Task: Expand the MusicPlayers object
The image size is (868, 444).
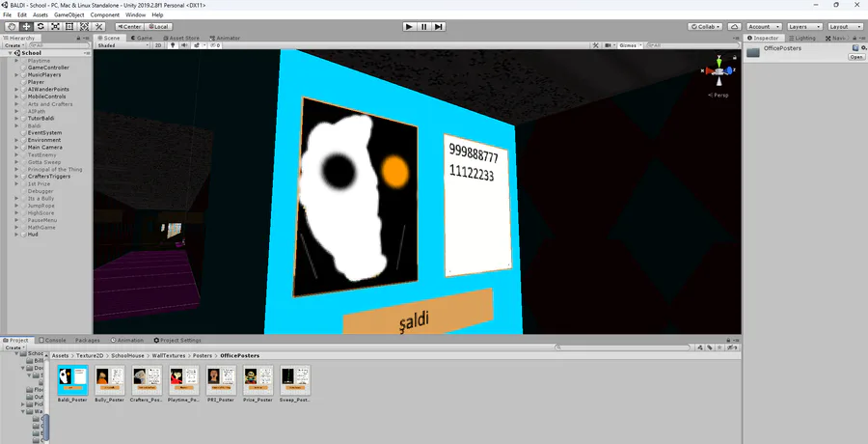Action: (x=16, y=75)
